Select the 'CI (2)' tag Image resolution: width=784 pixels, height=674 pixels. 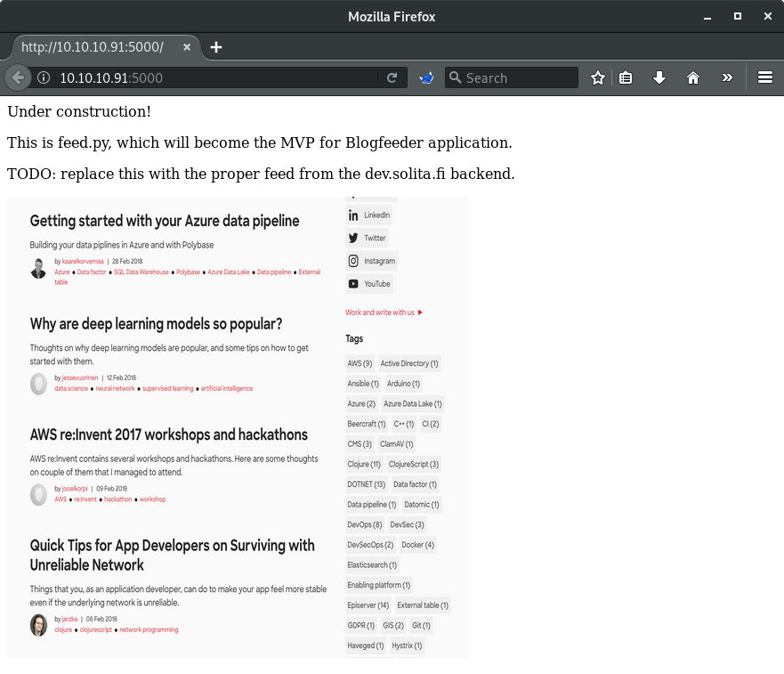click(x=431, y=424)
